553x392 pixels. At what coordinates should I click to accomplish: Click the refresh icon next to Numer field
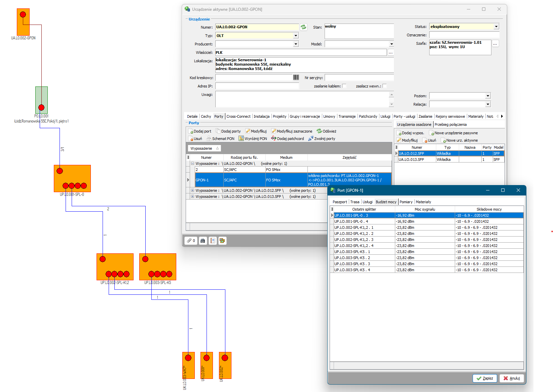coord(303,27)
